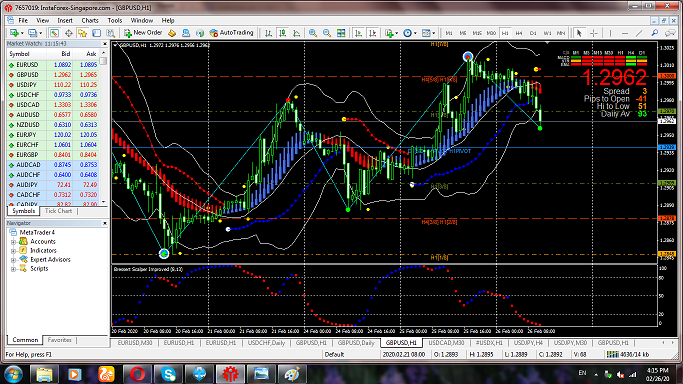Expand the Expert Advisors tree node
683x384 pixels.
(x=13, y=260)
